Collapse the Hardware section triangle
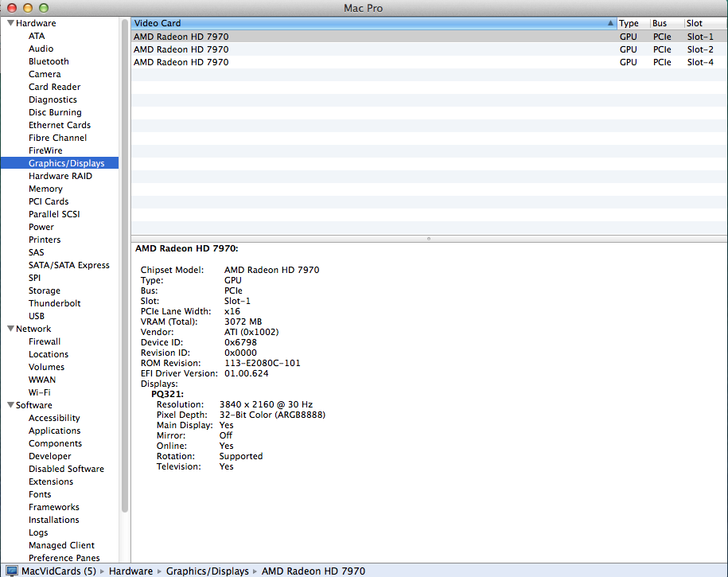The width and height of the screenshot is (728, 577). pyautogui.click(x=10, y=23)
